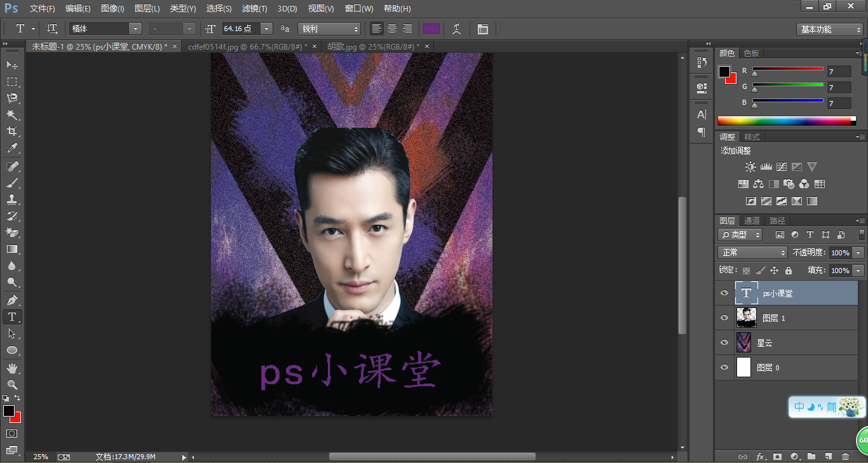Screen dimensions: 868x463
Task: Add a Levels adjustment
Action: 766,167
